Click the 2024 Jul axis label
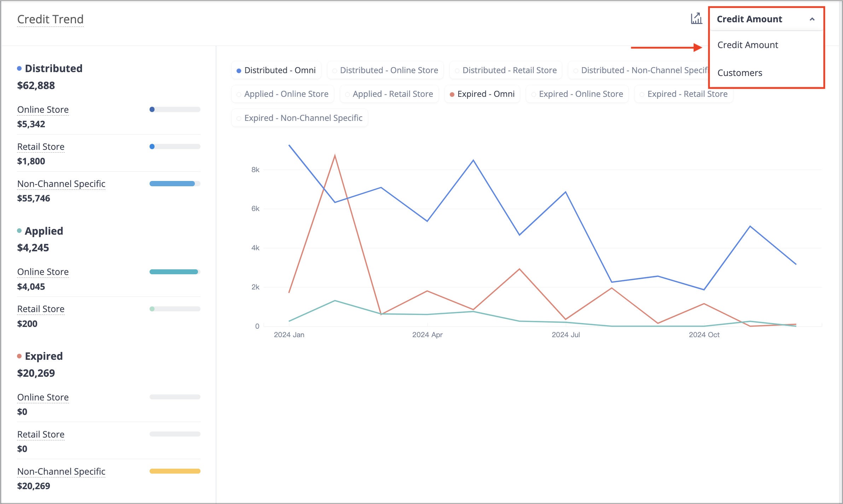 click(566, 335)
